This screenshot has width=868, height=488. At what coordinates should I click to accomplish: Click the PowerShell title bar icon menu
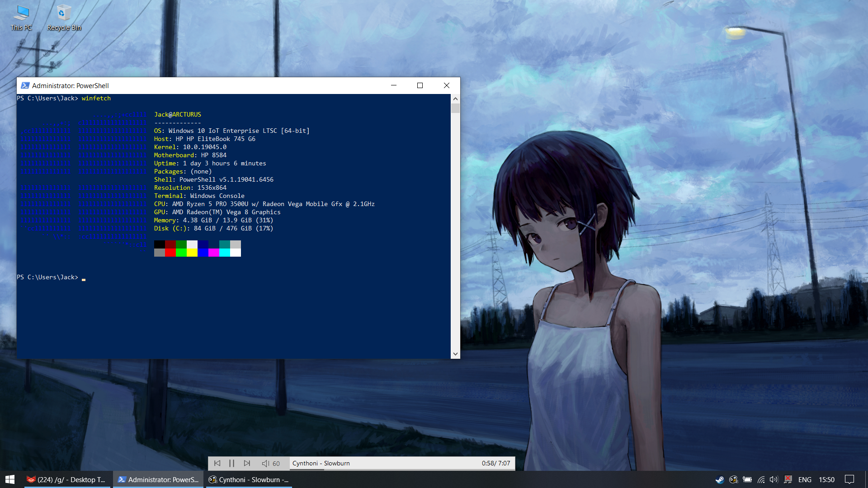25,85
